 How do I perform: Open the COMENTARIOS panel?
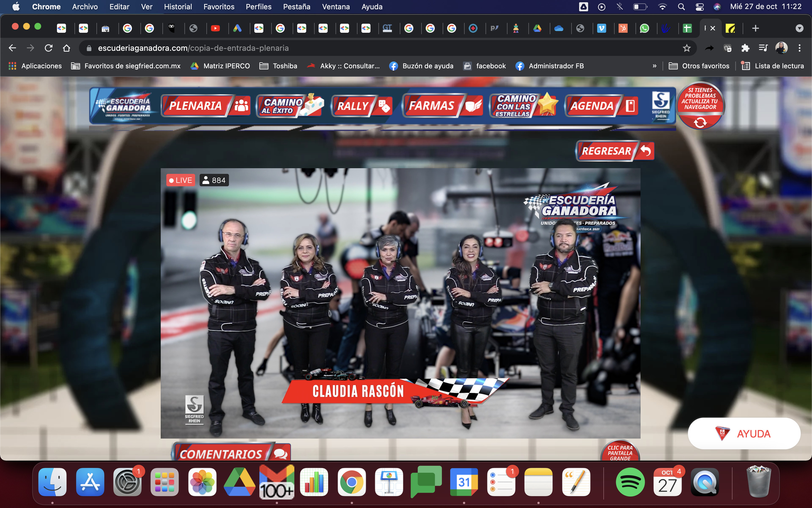(x=231, y=452)
